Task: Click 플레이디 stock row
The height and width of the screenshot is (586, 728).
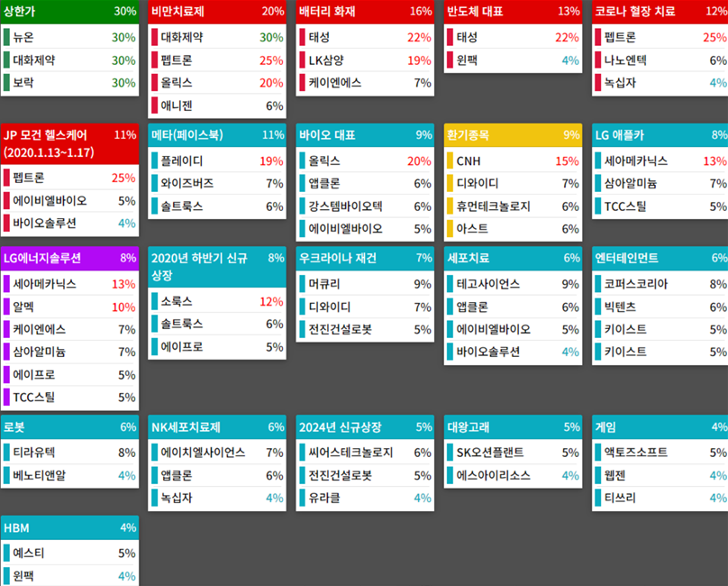Action: 217,160
